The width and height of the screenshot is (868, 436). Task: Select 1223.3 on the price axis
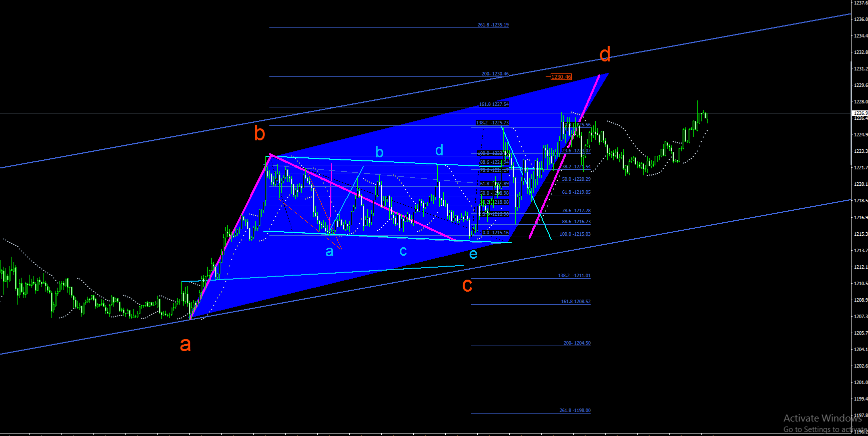coord(861,151)
